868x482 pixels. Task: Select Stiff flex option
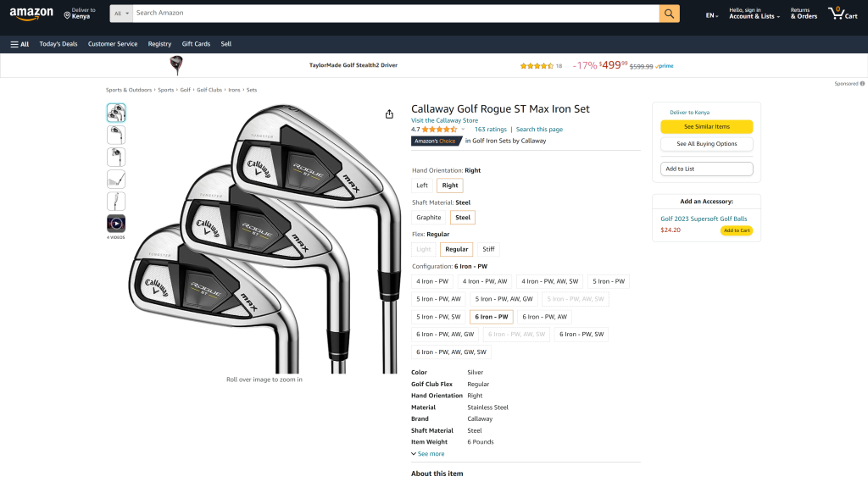coord(488,250)
